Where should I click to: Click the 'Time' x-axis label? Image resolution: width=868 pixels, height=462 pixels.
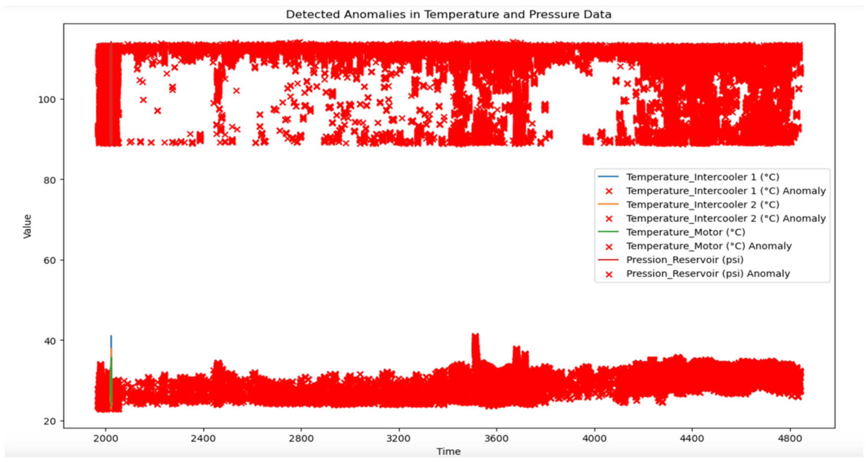(448, 451)
